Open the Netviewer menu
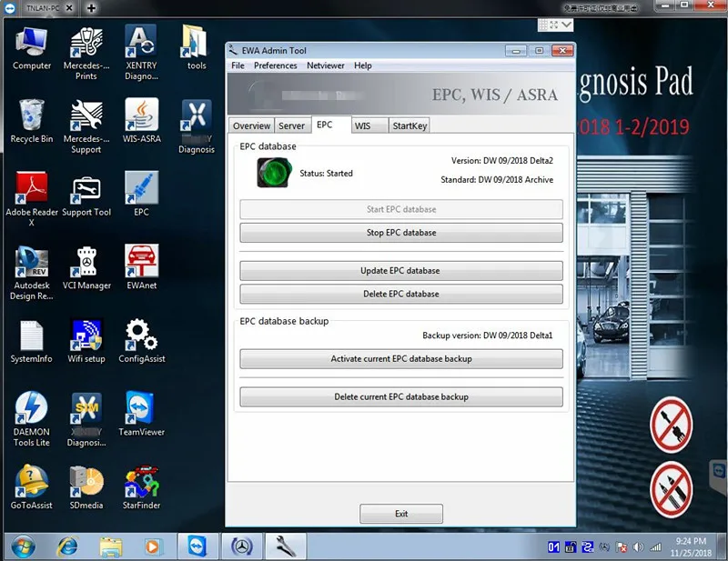Viewport: 728px width, 561px height. (326, 65)
